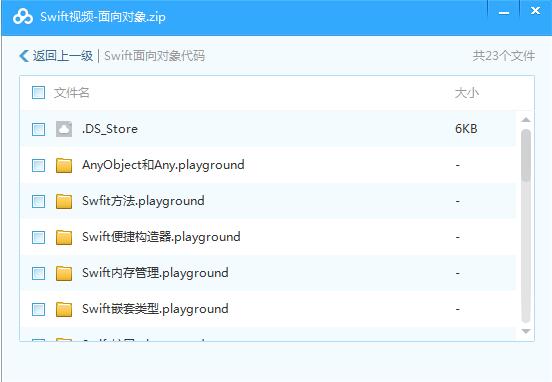
Task: Click the Baidu cloud logo icon
Action: 23,17
